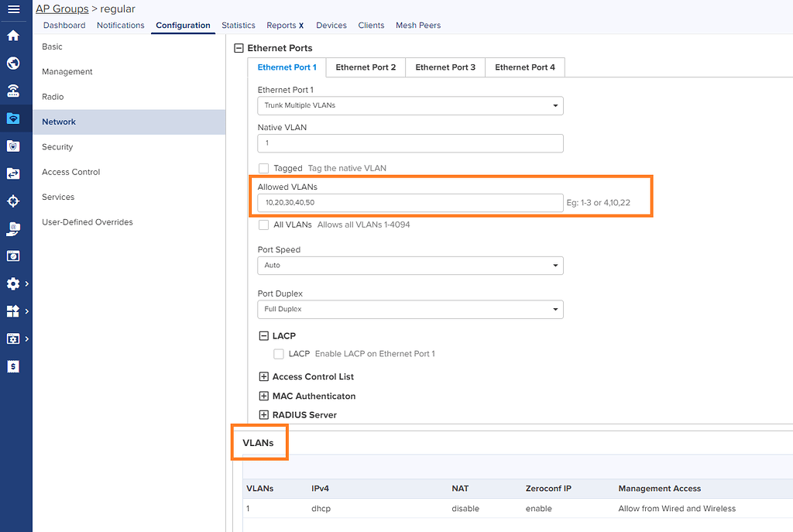Expand the Access Control List section
Image resolution: width=793 pixels, height=532 pixels.
click(x=264, y=377)
